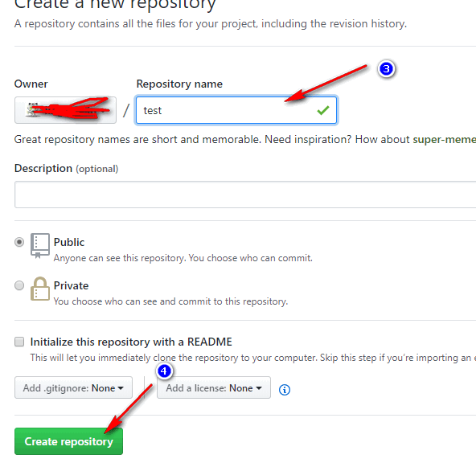This screenshot has height=463, width=476.
Task: Click the Repository name input field
Action: (x=236, y=110)
